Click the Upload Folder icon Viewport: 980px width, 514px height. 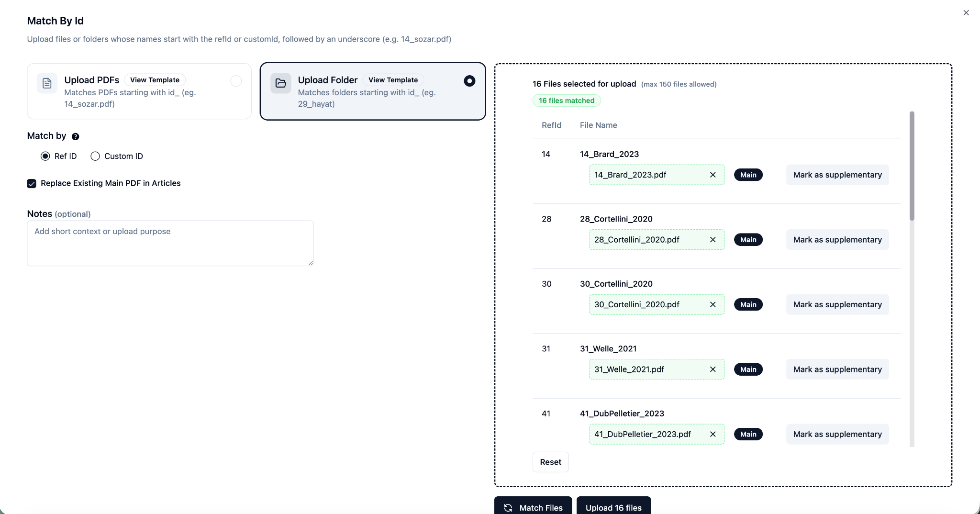281,83
